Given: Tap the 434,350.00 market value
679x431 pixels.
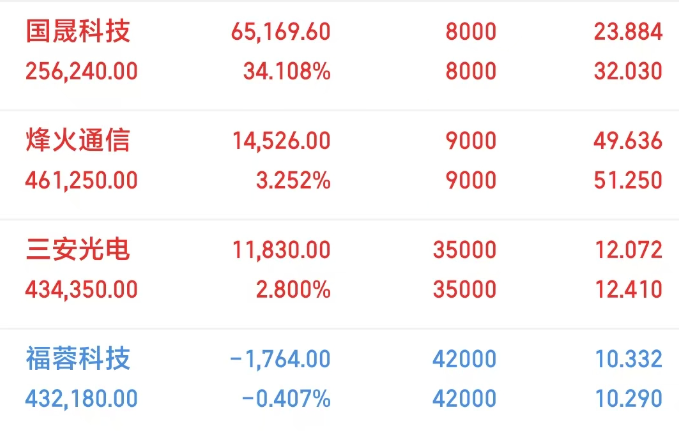Looking at the screenshot, I should pyautogui.click(x=81, y=289).
